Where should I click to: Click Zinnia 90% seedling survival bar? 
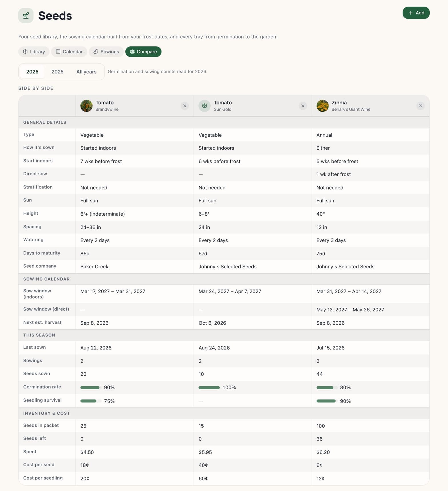click(x=327, y=401)
